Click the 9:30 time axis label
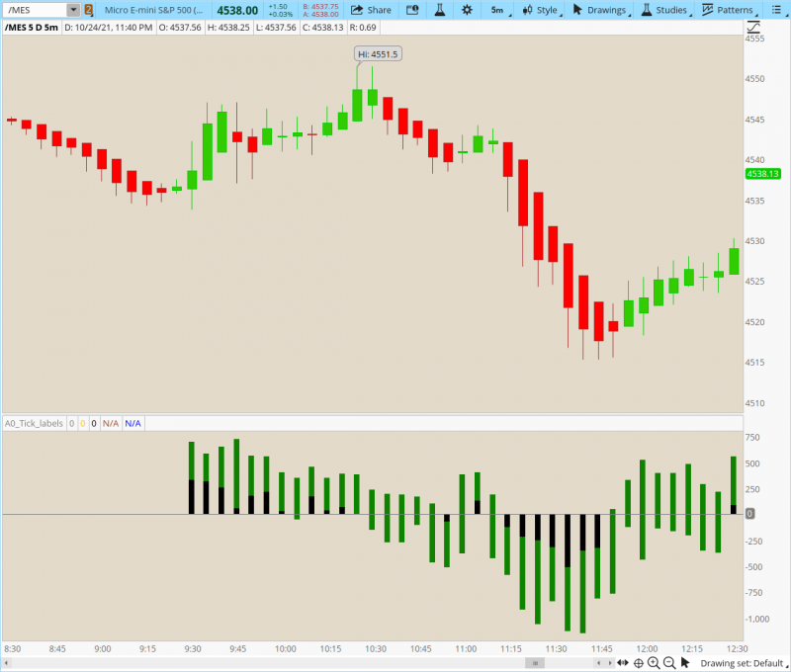Viewport: 791px width, 672px height. [x=193, y=648]
